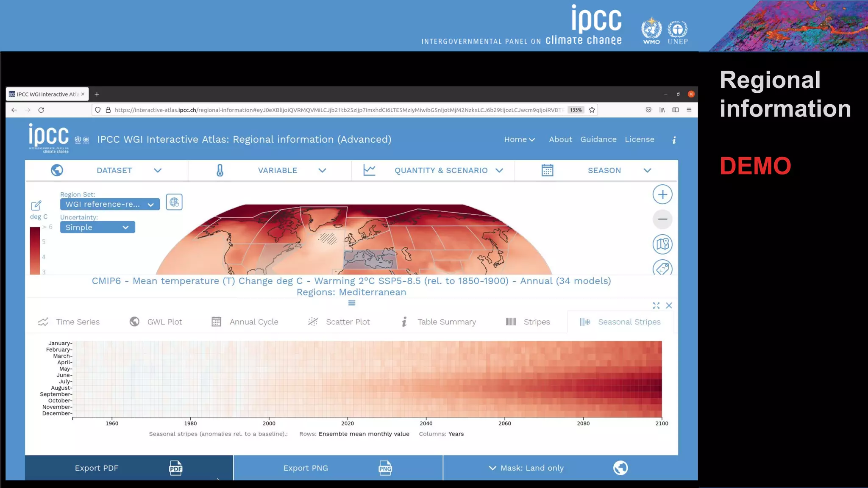Image resolution: width=868 pixels, height=488 pixels.
Task: Click the IPCC logo in the atlas header
Action: point(49,139)
